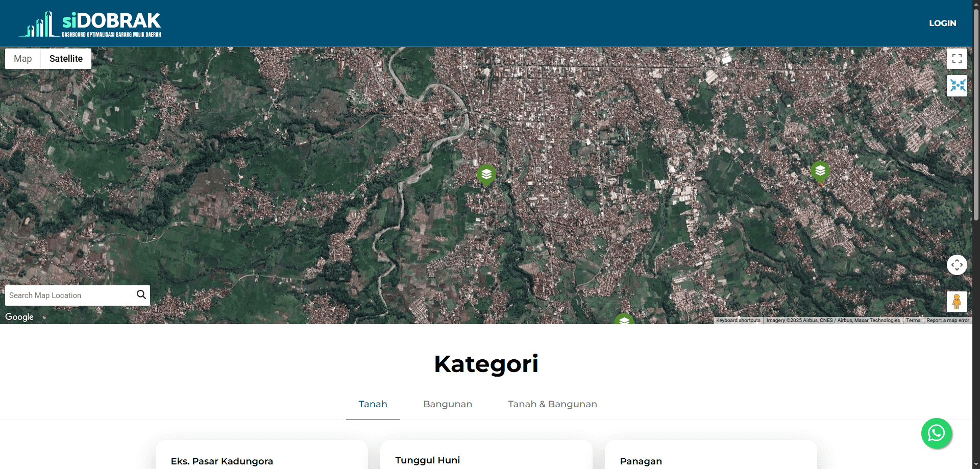Screen dimensions: 980x469
Task: Switch map view to Map
Action: 23,59
